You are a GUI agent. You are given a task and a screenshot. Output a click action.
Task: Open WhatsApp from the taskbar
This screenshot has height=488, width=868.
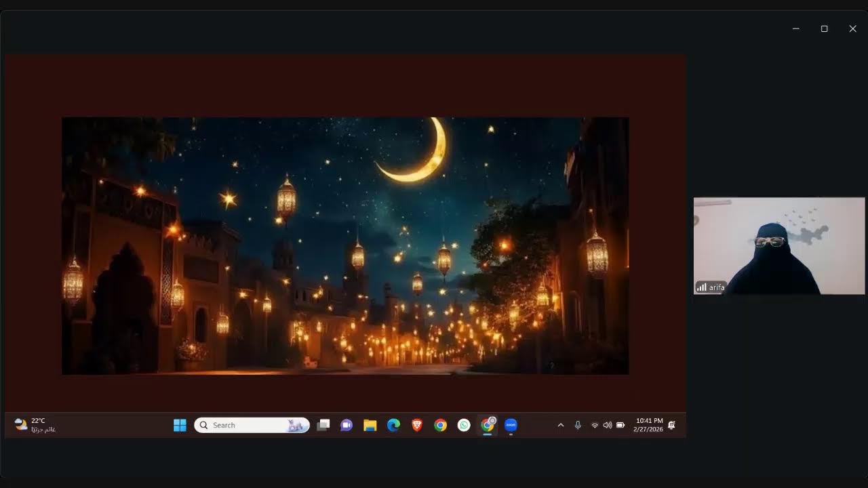click(x=464, y=425)
